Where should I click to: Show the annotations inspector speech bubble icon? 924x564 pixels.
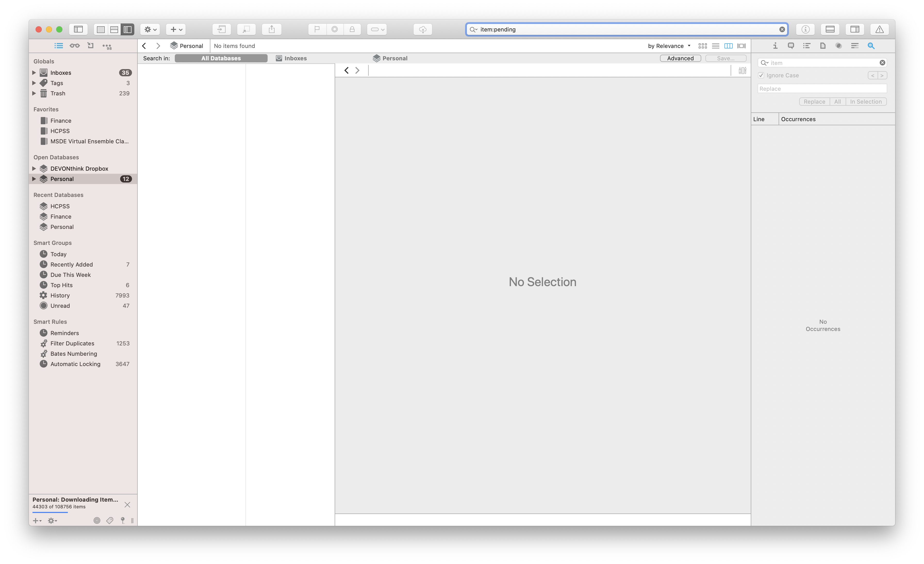(x=791, y=46)
